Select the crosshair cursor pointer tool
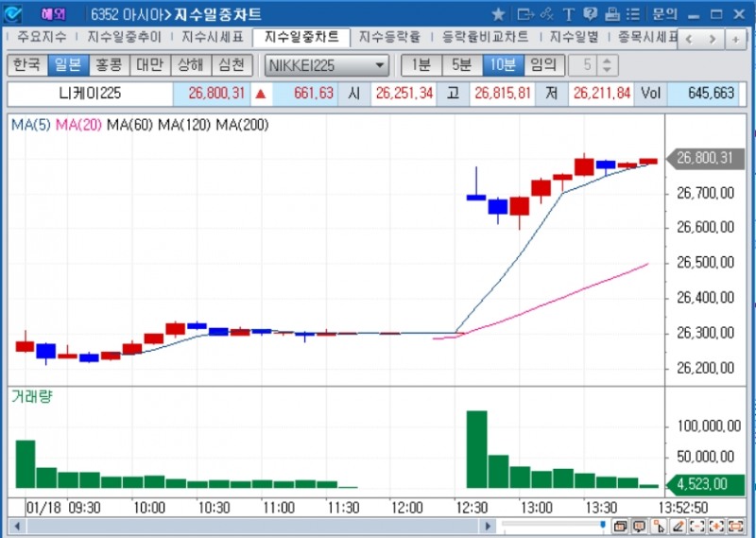 pos(659,526)
